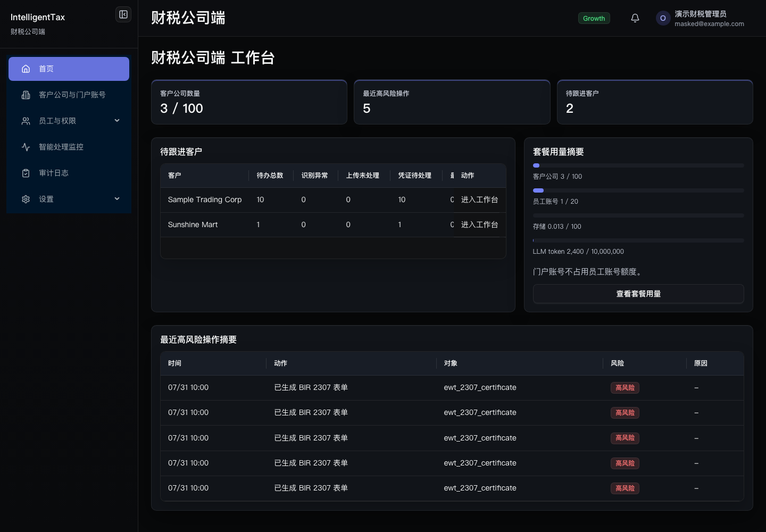Enter workbench for Sunshine Mart
The height and width of the screenshot is (532, 766).
point(479,225)
